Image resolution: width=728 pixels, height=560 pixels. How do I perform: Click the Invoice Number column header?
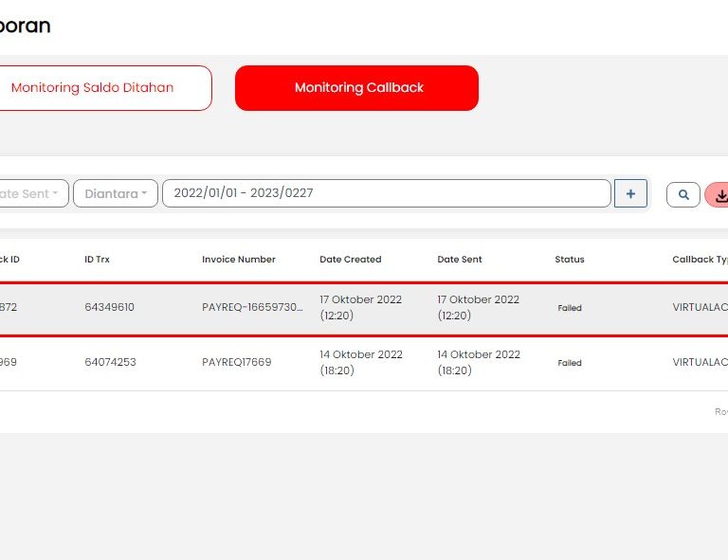239,260
